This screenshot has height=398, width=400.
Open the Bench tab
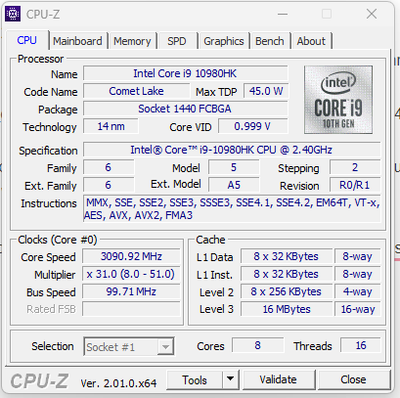point(270,41)
